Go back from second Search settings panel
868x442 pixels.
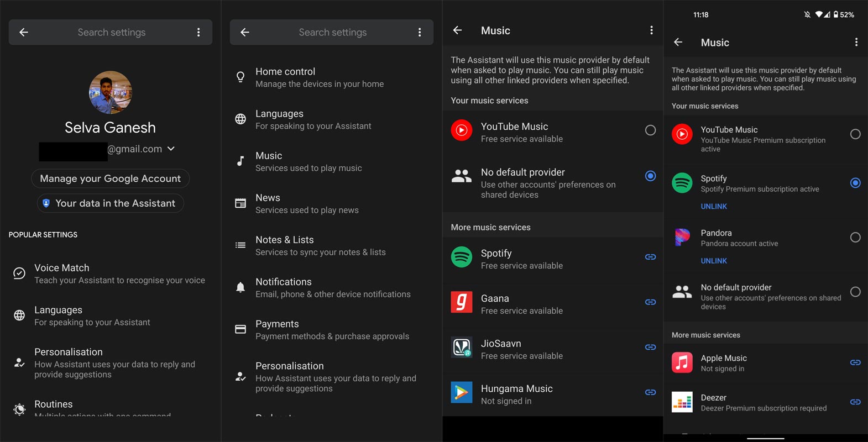click(245, 32)
